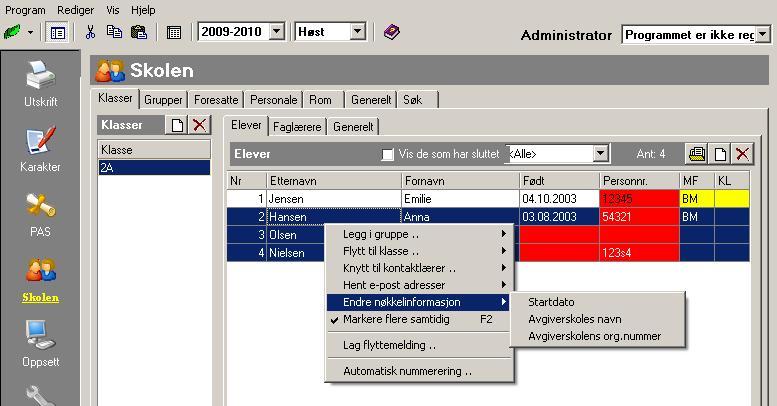The height and width of the screenshot is (406, 777).
Task: Switch to the Grupper tab
Action: (x=163, y=100)
